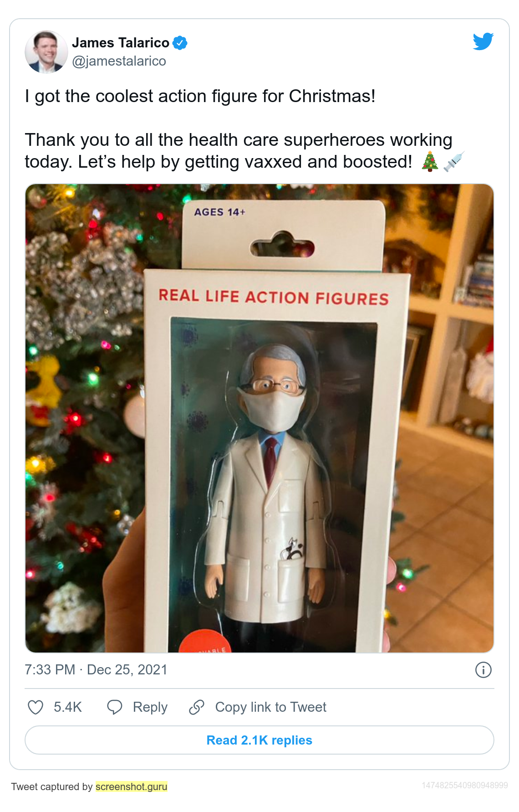
Task: Select Copy link to Tweet
Action: [271, 707]
